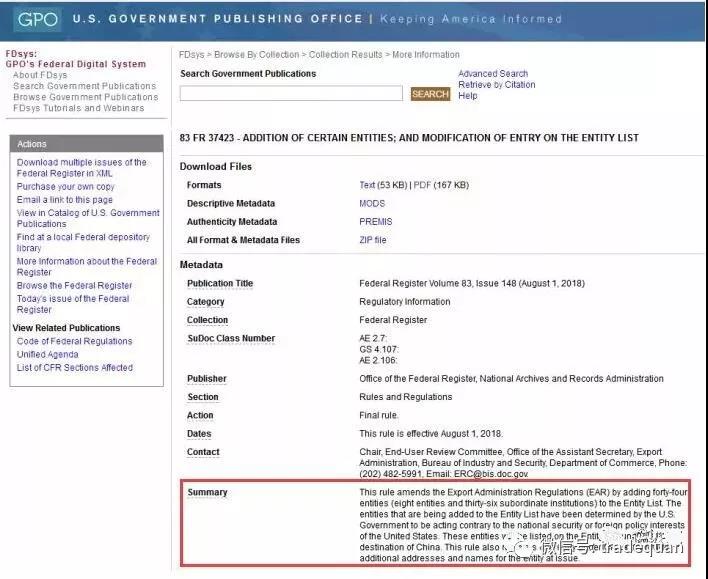708x579 pixels.
Task: Open Browse Government Publications link
Action: (86, 97)
